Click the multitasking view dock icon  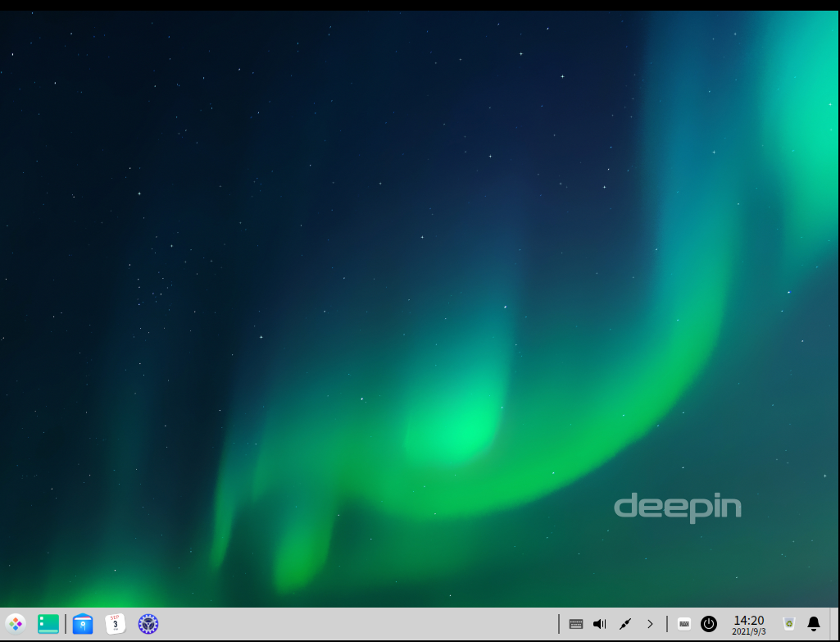pyautogui.click(x=48, y=624)
